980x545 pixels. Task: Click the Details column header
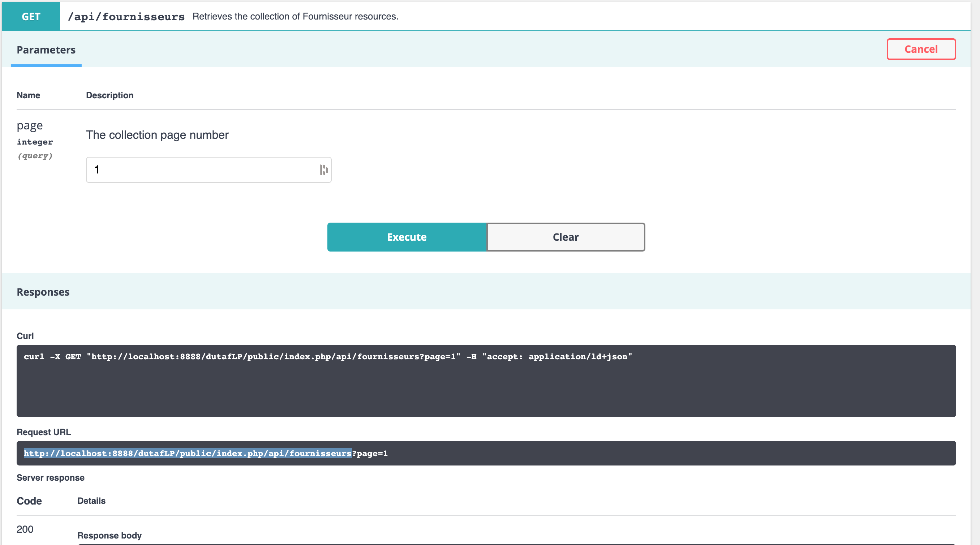pyautogui.click(x=91, y=501)
